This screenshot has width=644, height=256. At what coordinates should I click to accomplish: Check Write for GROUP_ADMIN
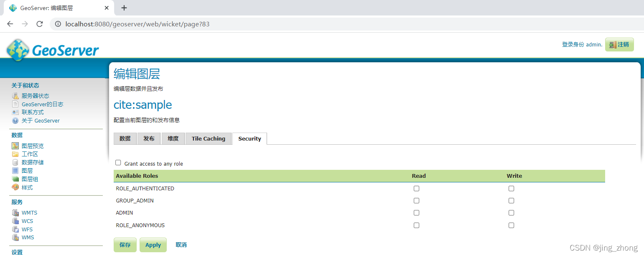tap(511, 200)
